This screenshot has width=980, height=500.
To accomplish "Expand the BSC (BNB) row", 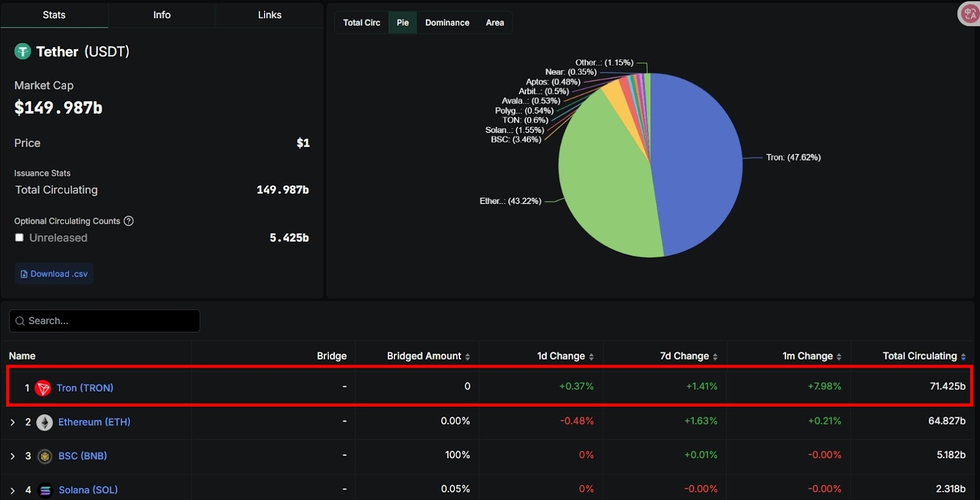I will pos(12,456).
